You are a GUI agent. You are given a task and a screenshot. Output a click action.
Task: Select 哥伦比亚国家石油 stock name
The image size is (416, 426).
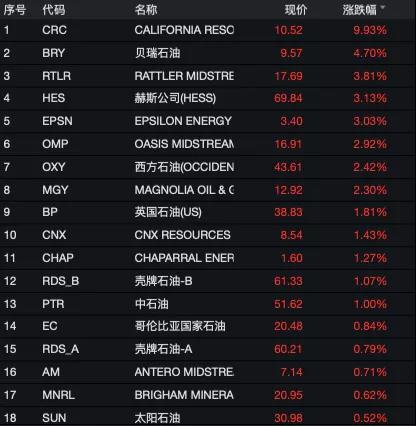tap(180, 326)
